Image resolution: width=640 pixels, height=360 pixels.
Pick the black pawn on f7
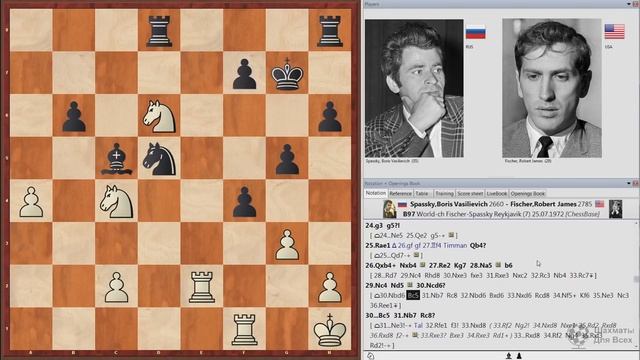[x=244, y=74]
